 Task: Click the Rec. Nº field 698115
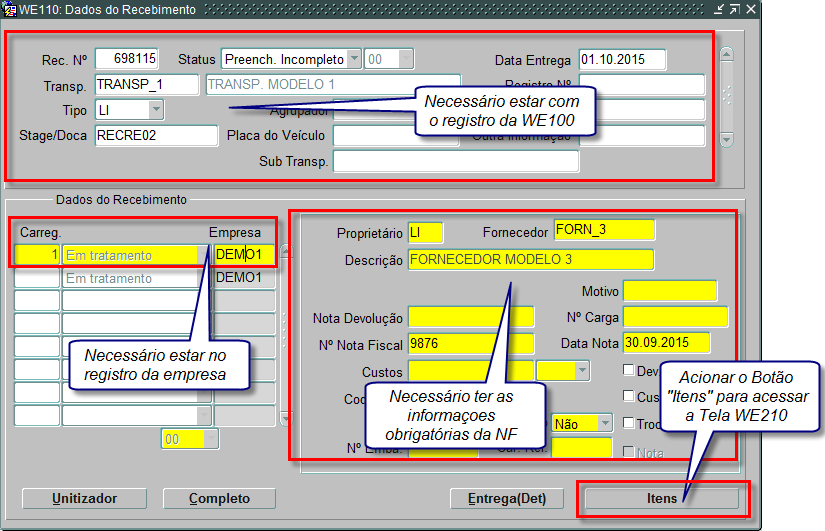127,59
